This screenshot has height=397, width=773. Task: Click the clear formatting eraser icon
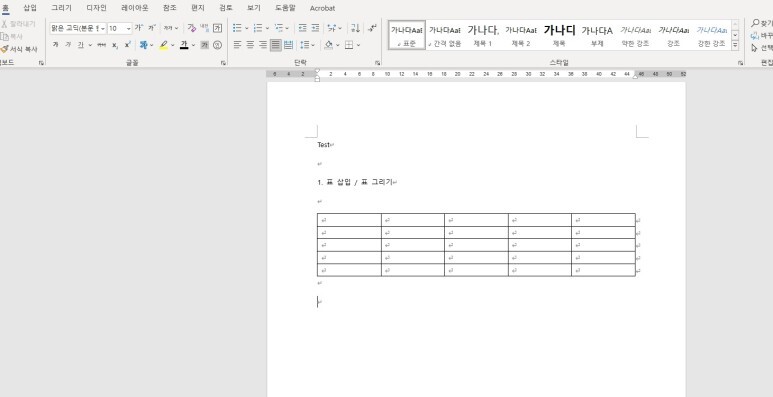192,28
